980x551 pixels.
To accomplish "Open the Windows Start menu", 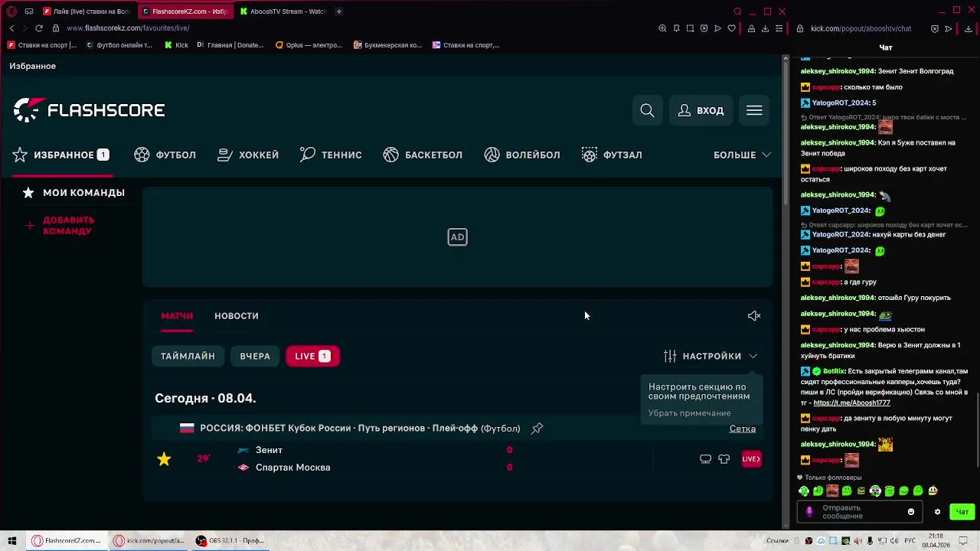I will pos(11,541).
